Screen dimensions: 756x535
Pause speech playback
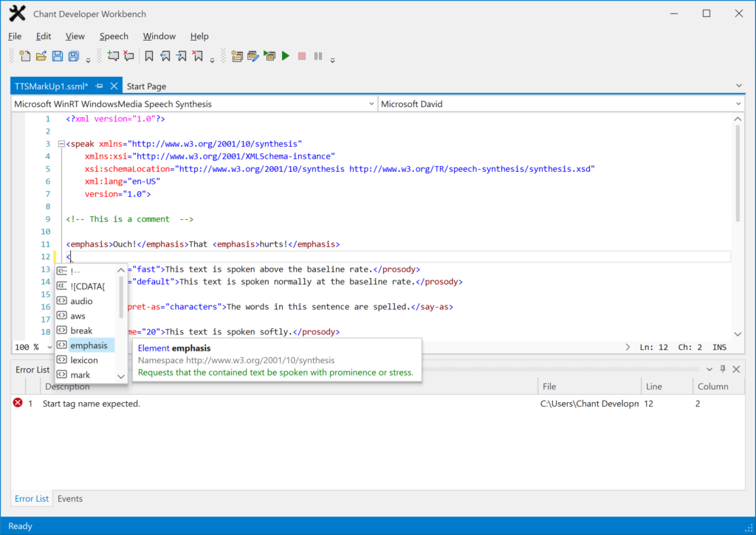coord(318,56)
